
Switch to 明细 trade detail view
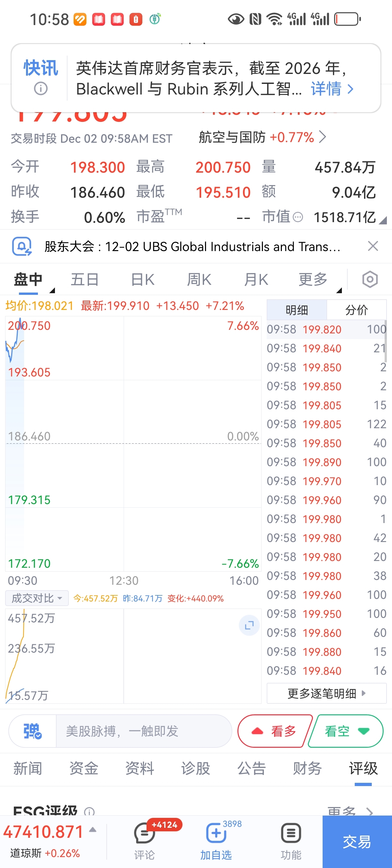[x=297, y=310]
